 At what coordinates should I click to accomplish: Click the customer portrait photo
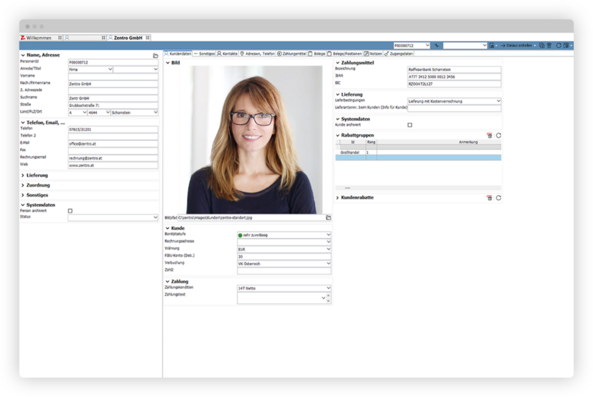pos(255,140)
